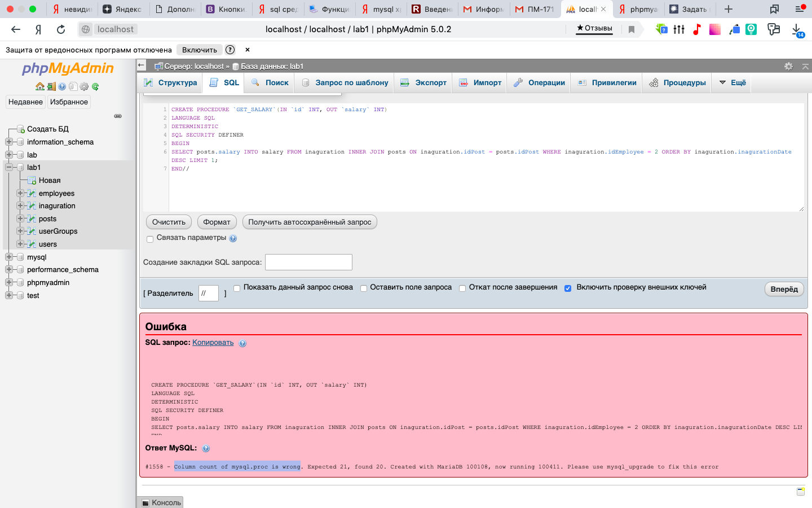Go back with browser back arrow
812x508 pixels.
pyautogui.click(x=16, y=29)
